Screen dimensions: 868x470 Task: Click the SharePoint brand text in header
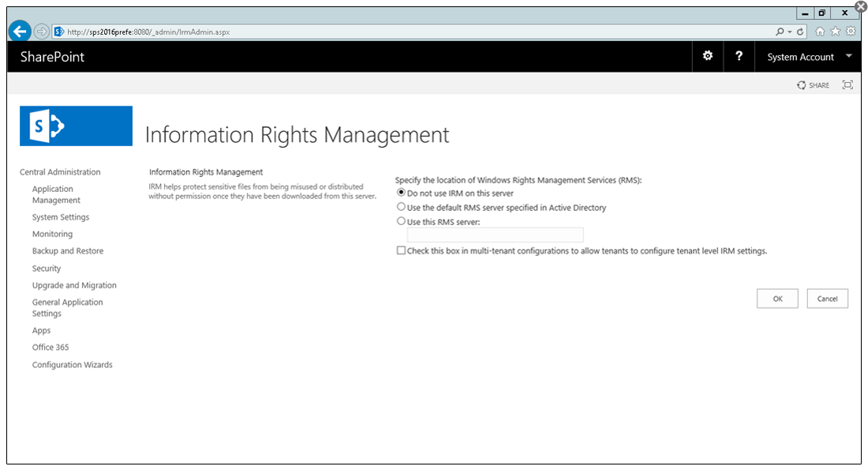[x=53, y=57]
